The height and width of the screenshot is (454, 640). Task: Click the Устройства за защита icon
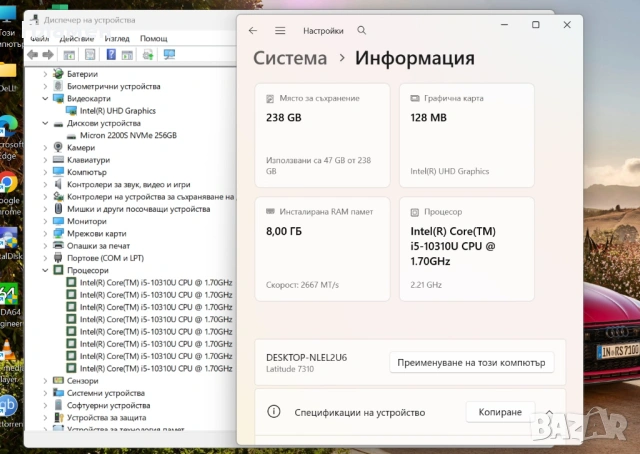point(58,417)
